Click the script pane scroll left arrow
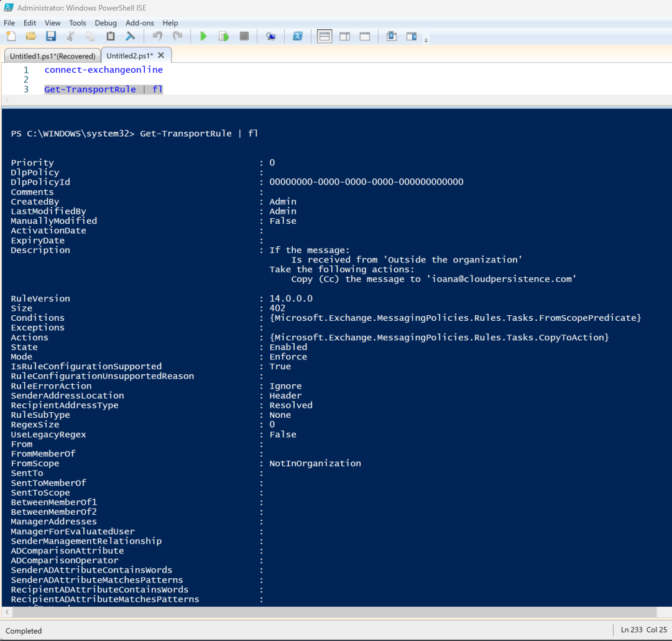Viewport: 672px width, 641px height. coord(7,100)
